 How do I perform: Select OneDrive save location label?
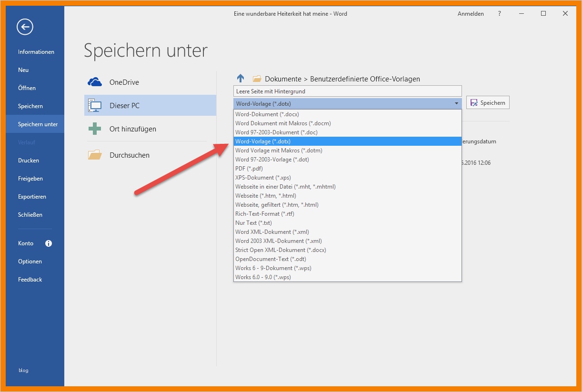124,82
